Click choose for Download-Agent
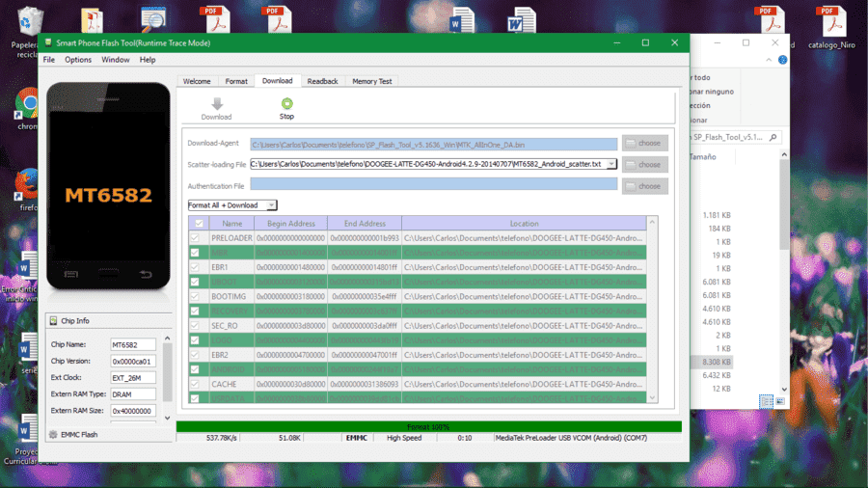The image size is (868, 488). pyautogui.click(x=645, y=144)
